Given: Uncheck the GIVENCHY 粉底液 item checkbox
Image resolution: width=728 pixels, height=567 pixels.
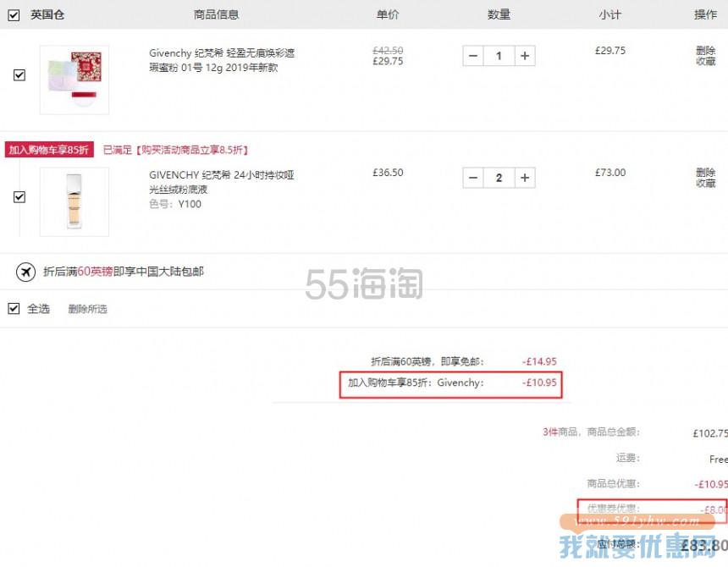Looking at the screenshot, I should coord(19,196).
